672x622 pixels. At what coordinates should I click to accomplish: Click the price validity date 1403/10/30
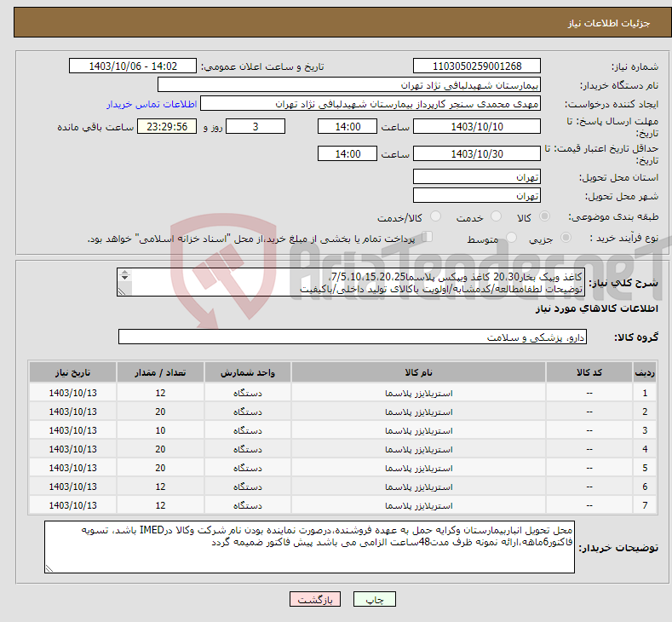(x=477, y=154)
